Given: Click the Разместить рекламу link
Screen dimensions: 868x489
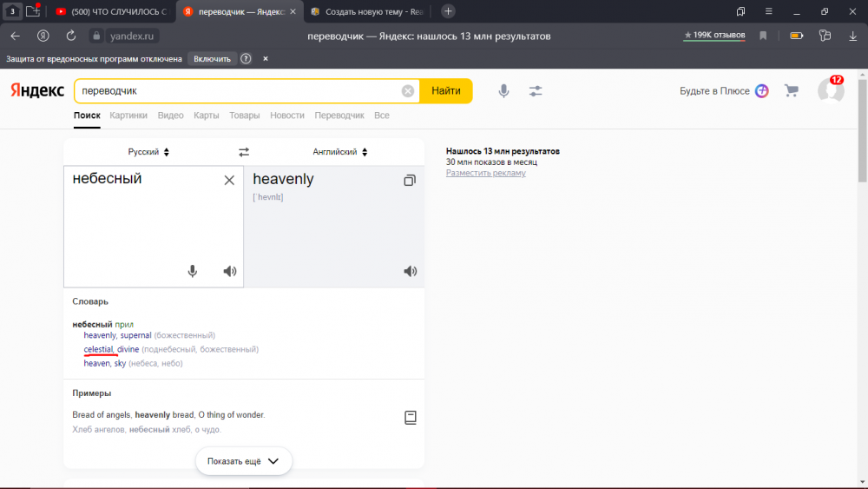Looking at the screenshot, I should (x=485, y=173).
